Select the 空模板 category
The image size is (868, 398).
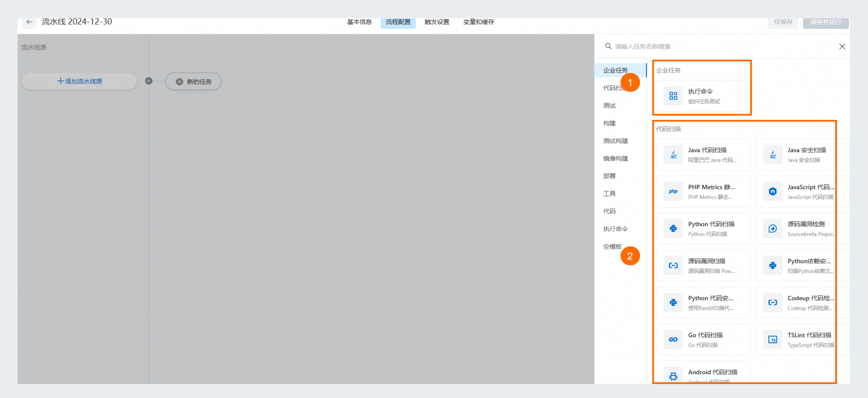612,246
